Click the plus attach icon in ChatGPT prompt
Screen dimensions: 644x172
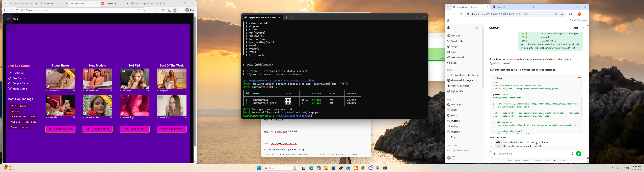pos(494,154)
